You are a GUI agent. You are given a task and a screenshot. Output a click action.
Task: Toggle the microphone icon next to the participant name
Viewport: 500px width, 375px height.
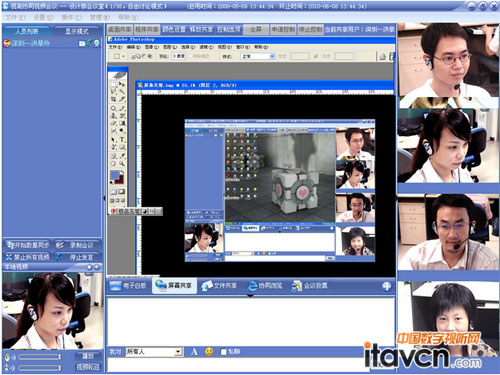coord(90,43)
